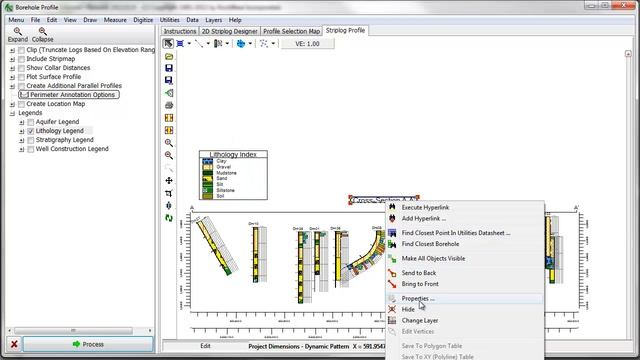The image size is (640, 360).
Task: Expand the Include Stripmap tree node
Action: coord(12,59)
